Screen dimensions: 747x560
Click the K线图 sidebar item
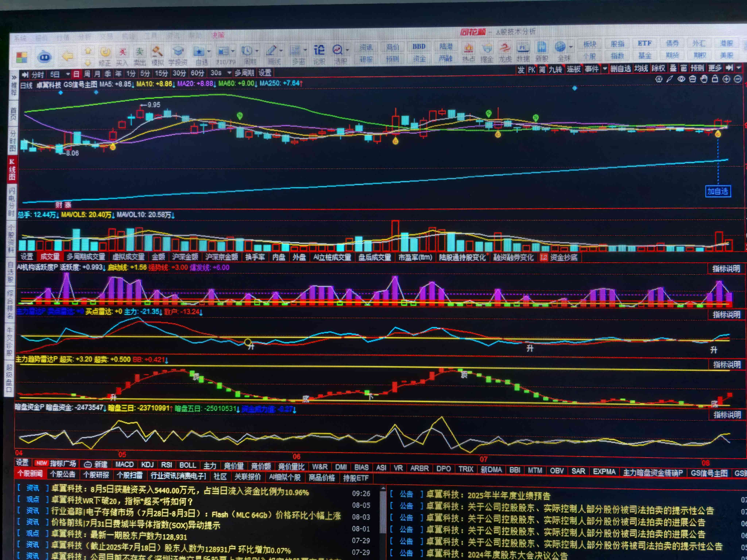[12, 170]
